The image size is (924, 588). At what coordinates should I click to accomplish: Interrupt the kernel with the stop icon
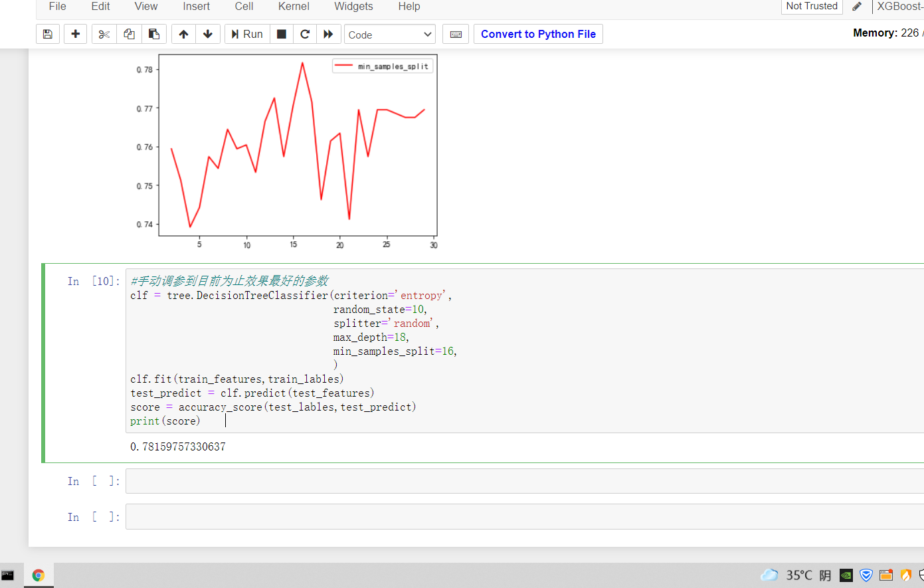pyautogui.click(x=282, y=34)
